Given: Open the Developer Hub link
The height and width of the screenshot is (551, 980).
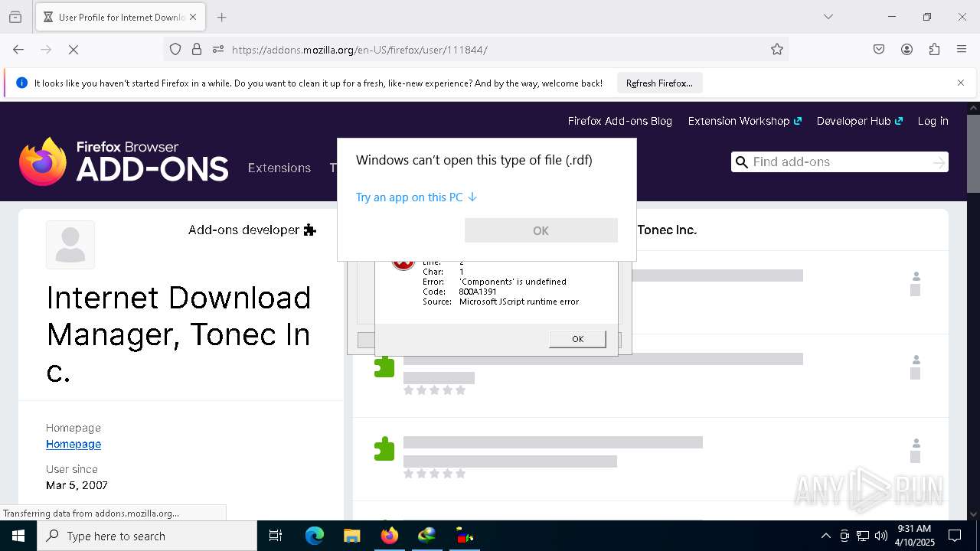Looking at the screenshot, I should [x=859, y=121].
